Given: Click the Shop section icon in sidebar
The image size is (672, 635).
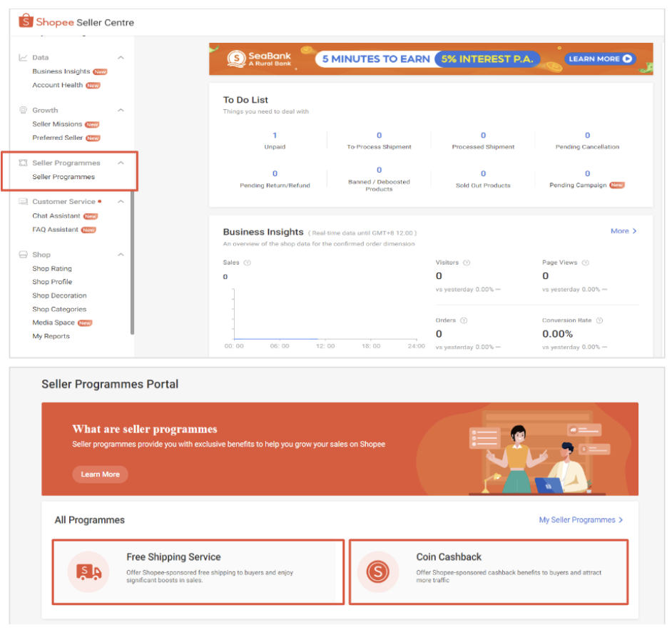Looking at the screenshot, I should point(24,254).
